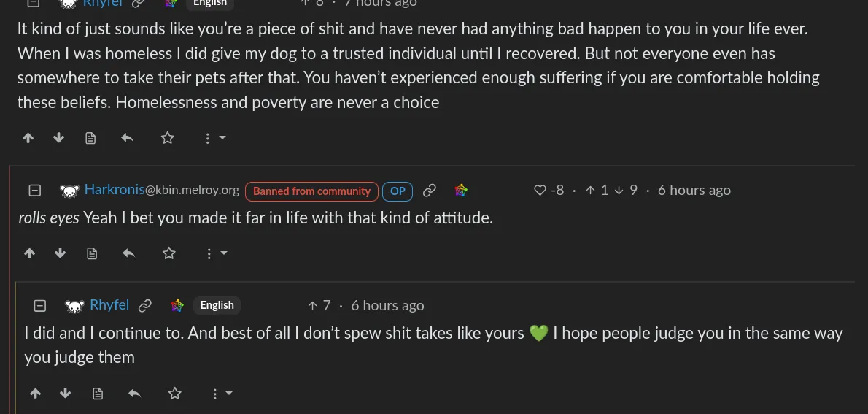Open Rhyfel's profile from the bottom reply

point(109,304)
